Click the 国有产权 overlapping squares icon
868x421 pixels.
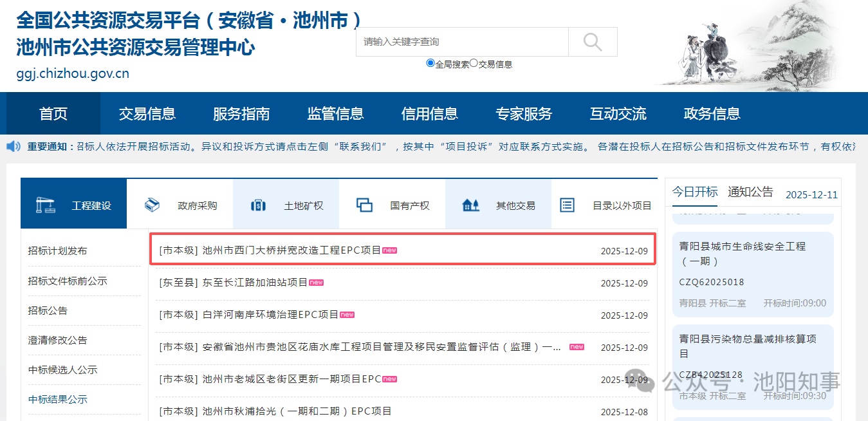point(364,205)
